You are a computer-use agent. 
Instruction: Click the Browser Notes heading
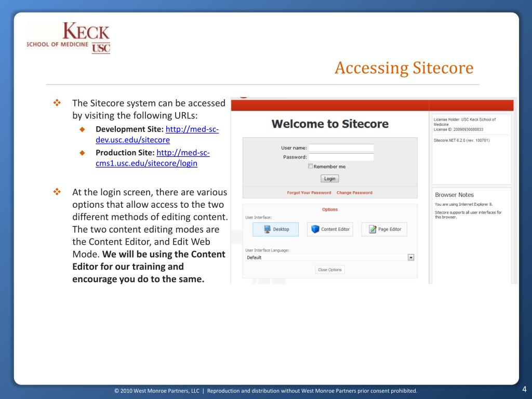pyautogui.click(x=454, y=195)
